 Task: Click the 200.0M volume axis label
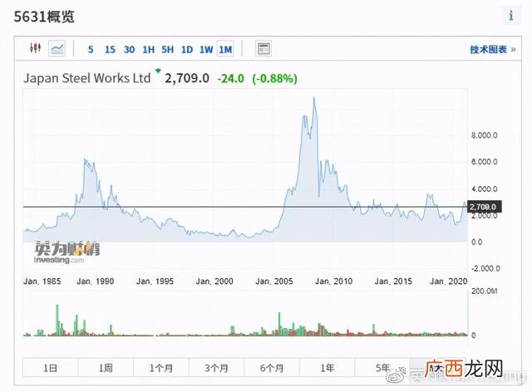[484, 291]
